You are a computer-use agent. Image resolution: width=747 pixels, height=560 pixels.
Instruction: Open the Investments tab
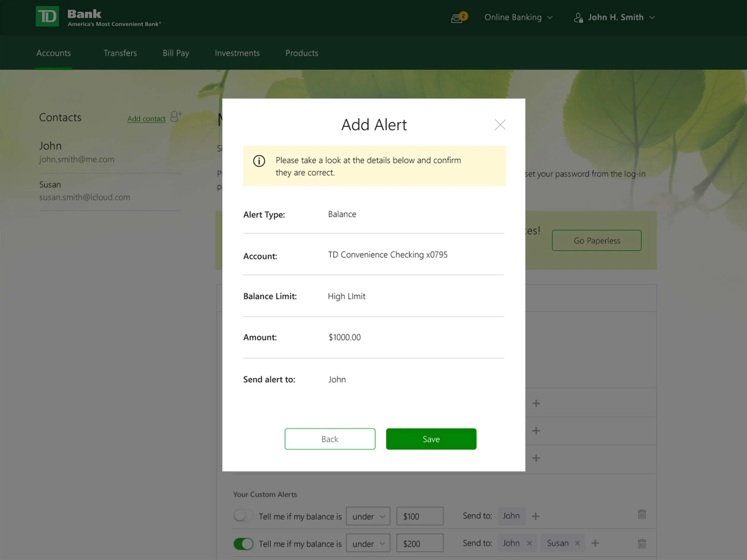point(237,53)
